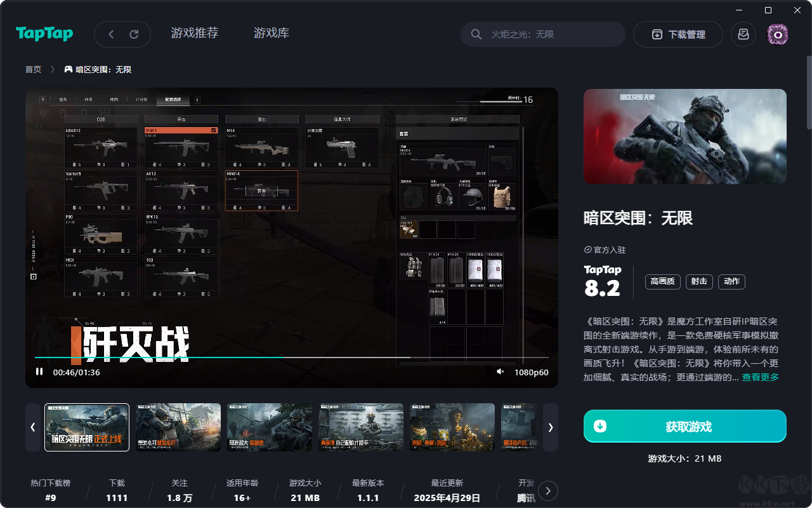The image size is (812, 508).
Task: Select the third media thumbnail
Action: click(x=270, y=427)
